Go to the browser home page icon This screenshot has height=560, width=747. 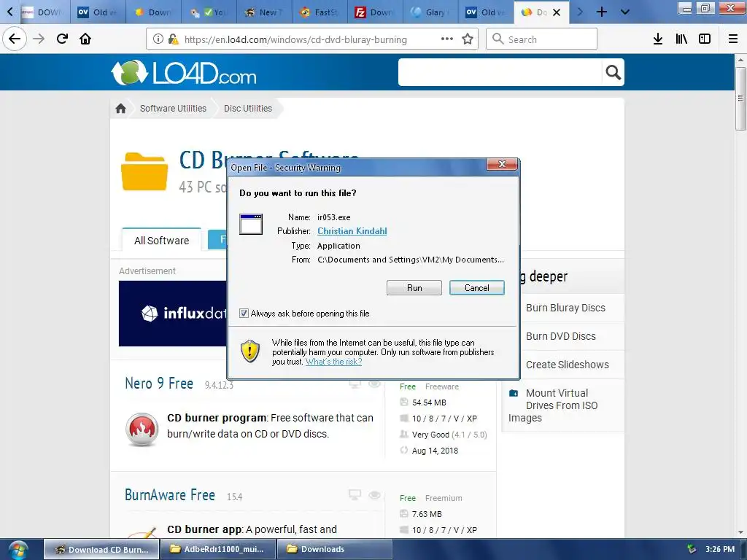[x=85, y=39]
